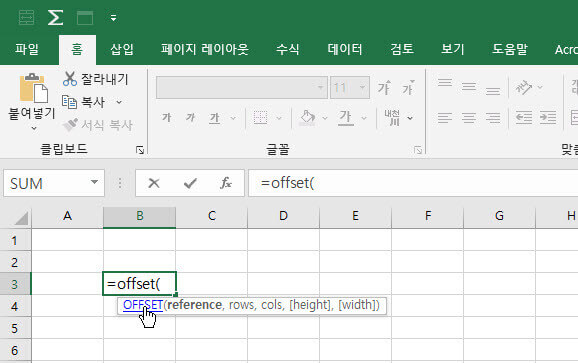Click the OFFSET function help link in tooltip
578x363 pixels.
click(x=143, y=305)
